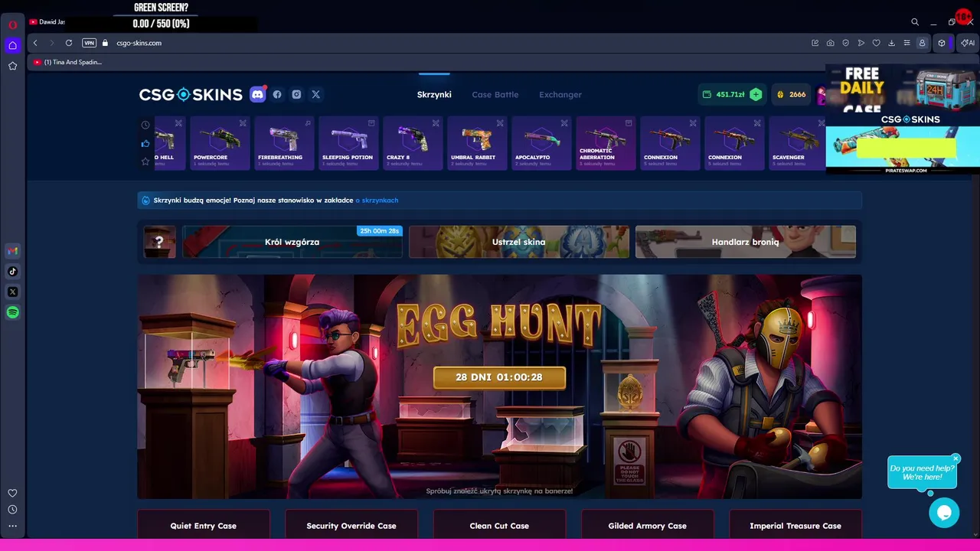
Task: Click the csgo-skins.com address bar
Action: [139, 43]
